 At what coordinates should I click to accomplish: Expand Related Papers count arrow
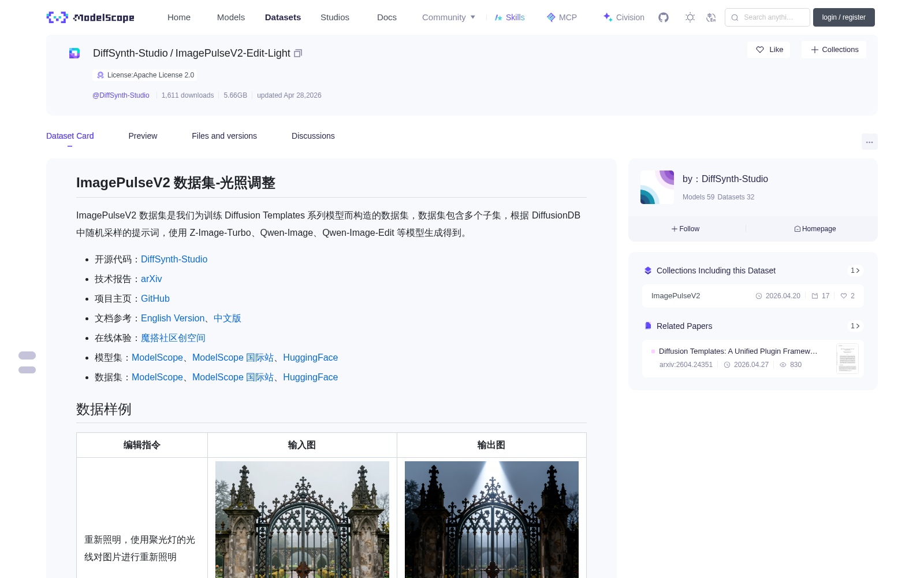click(855, 326)
